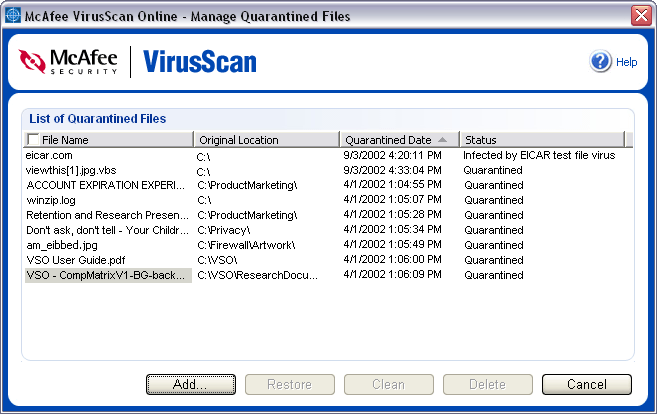The width and height of the screenshot is (657, 414).
Task: Click date 4/1/2002 1:05:34 PM
Action: (x=392, y=230)
